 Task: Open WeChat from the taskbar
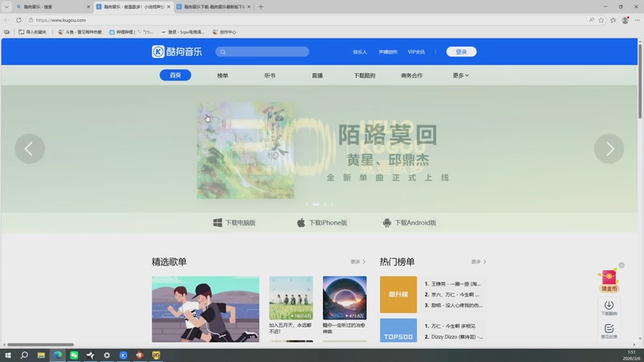[74, 355]
